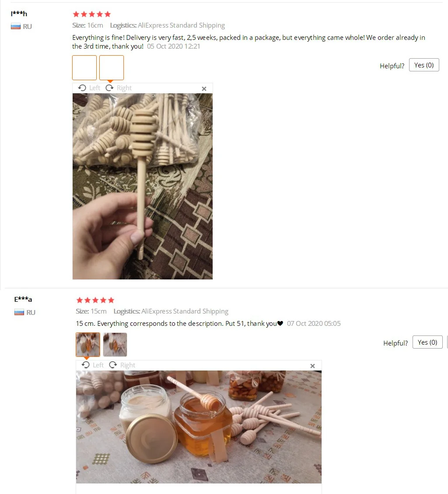Image resolution: width=448 pixels, height=494 pixels.
Task: Mark E***a's review as helpful with Yes (0)
Action: [427, 342]
